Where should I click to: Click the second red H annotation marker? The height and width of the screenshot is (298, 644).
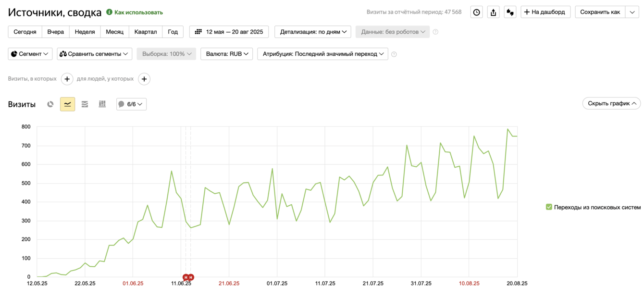191,277
